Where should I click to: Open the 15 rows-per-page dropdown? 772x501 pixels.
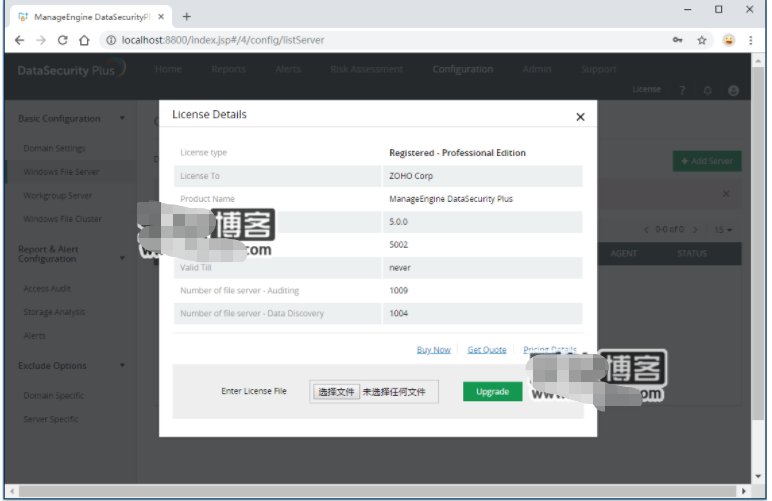coord(723,230)
